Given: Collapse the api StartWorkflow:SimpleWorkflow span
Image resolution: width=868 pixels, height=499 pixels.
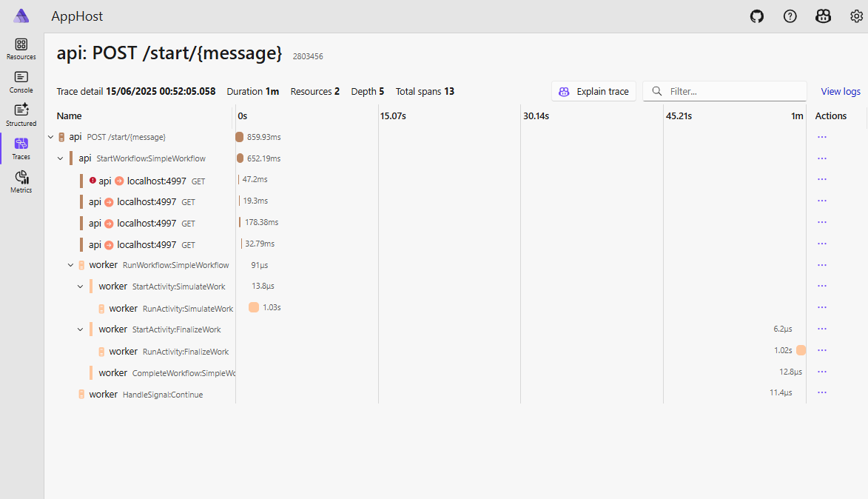Looking at the screenshot, I should click(x=61, y=158).
